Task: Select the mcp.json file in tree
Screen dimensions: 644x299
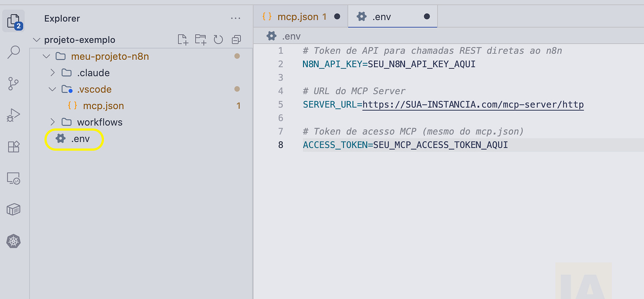Action: tap(141, 106)
